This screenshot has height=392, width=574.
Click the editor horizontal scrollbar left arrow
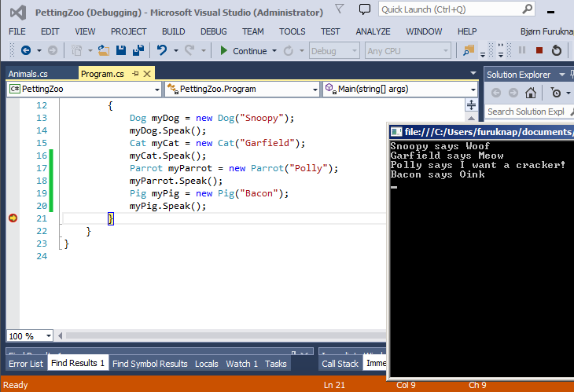click(60, 335)
